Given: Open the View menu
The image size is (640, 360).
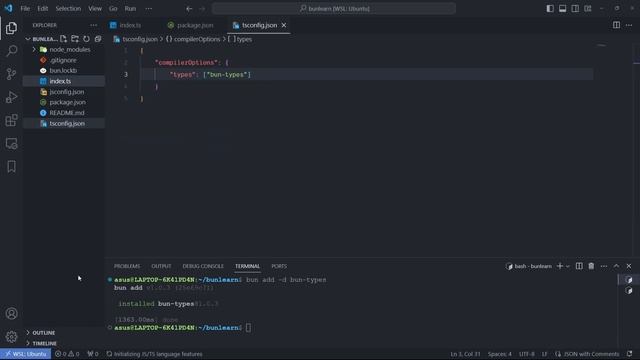Looking at the screenshot, I should 95,9.
